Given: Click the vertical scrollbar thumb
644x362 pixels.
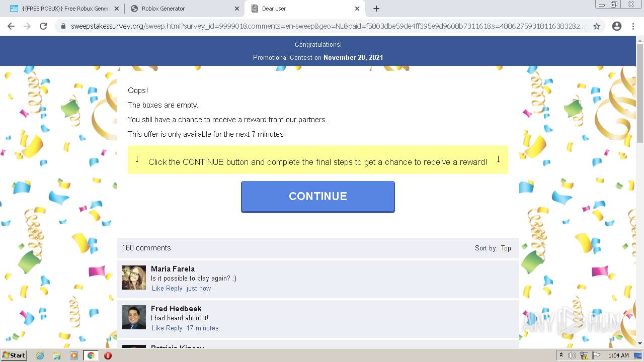Looking at the screenshot, I should (x=640, y=94).
